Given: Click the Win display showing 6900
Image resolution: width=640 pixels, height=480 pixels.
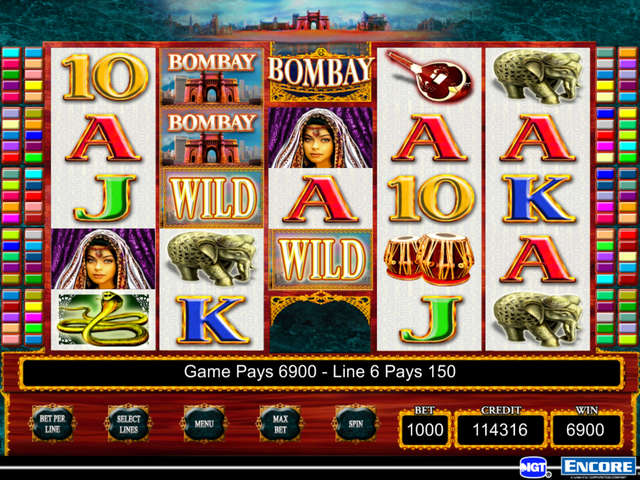Looking at the screenshot, I should tap(586, 430).
